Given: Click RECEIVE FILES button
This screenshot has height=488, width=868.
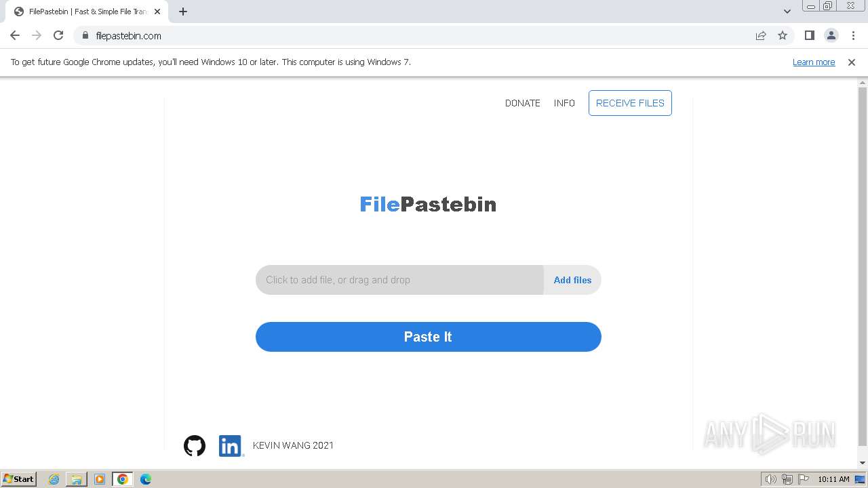Looking at the screenshot, I should 630,103.
